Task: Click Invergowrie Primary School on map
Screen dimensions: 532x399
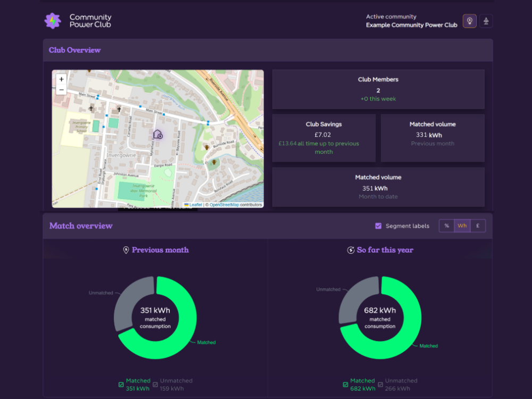Action: (81, 127)
